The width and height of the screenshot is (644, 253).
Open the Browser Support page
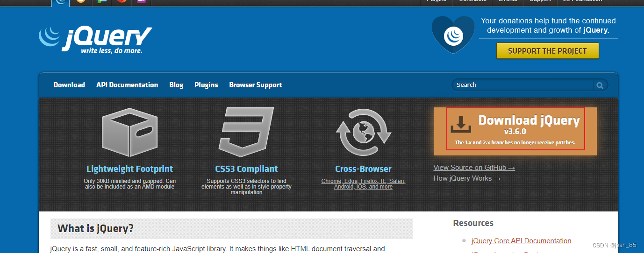(255, 85)
